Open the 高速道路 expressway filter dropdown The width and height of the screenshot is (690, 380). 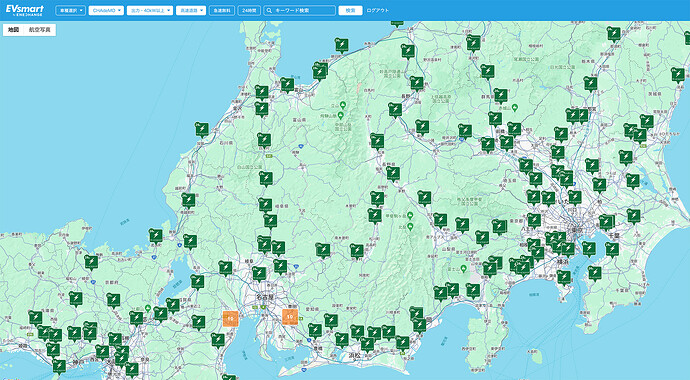191,11
